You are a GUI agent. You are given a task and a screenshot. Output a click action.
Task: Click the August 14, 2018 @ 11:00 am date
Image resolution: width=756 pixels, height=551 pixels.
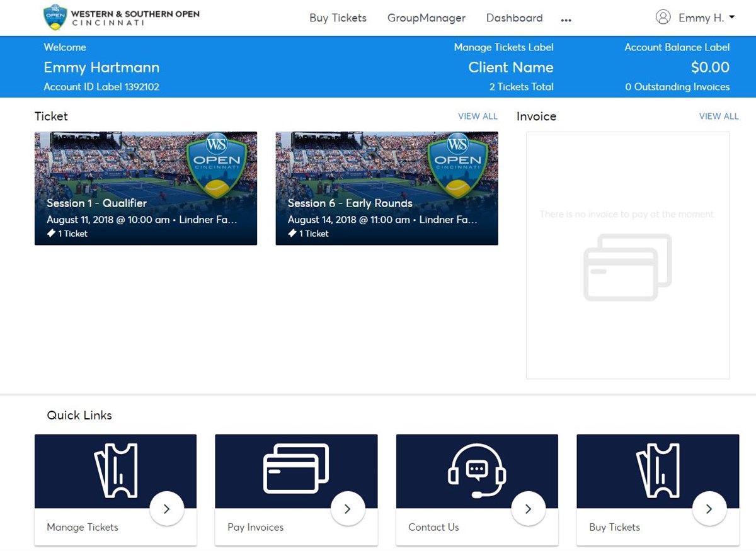[349, 220]
